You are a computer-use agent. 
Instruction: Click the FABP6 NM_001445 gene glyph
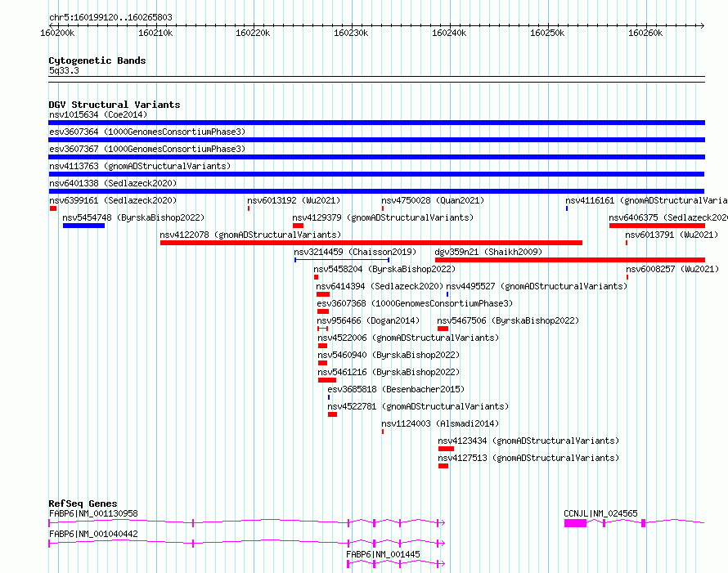(x=396, y=564)
